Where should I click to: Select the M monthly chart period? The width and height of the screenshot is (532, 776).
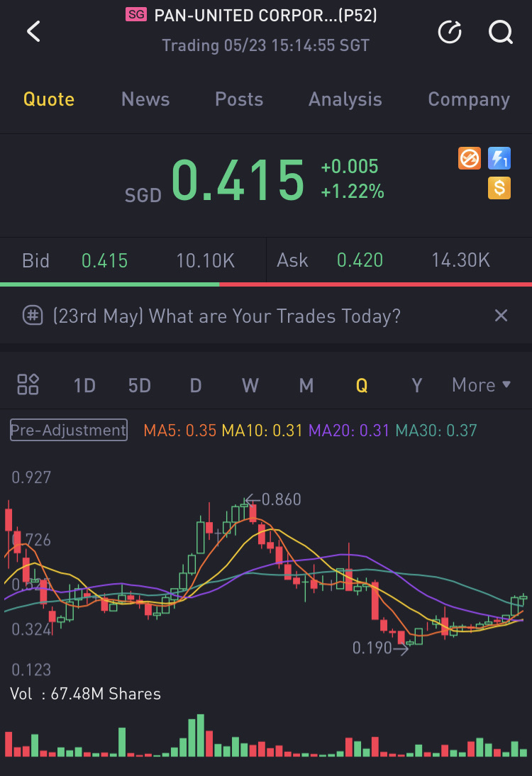pyautogui.click(x=306, y=385)
